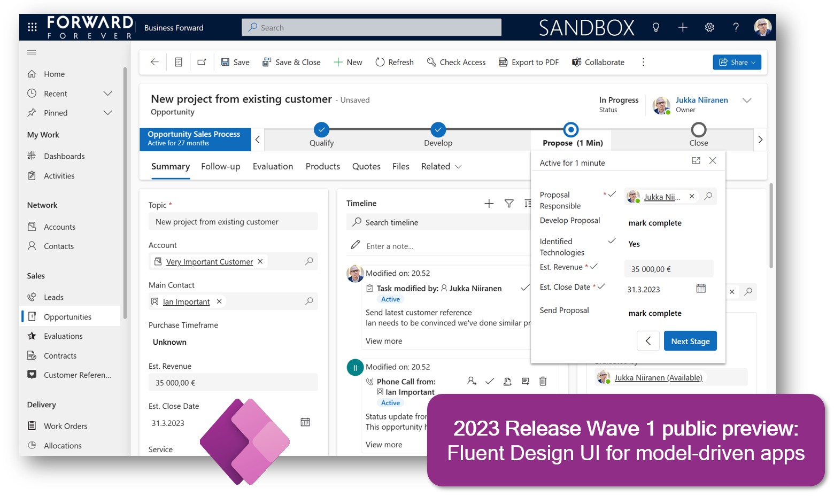Open calendar for Est. Close Date in flyout

coord(701,289)
